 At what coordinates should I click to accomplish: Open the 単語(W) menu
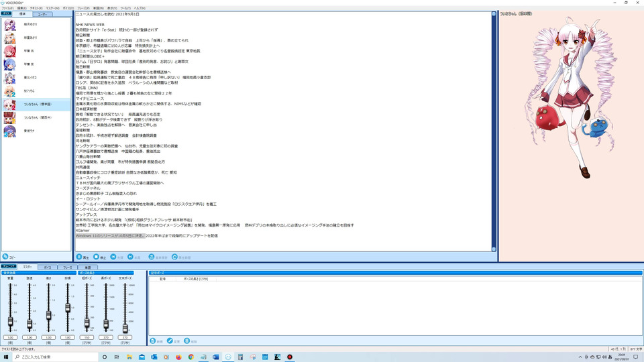tap(98, 8)
